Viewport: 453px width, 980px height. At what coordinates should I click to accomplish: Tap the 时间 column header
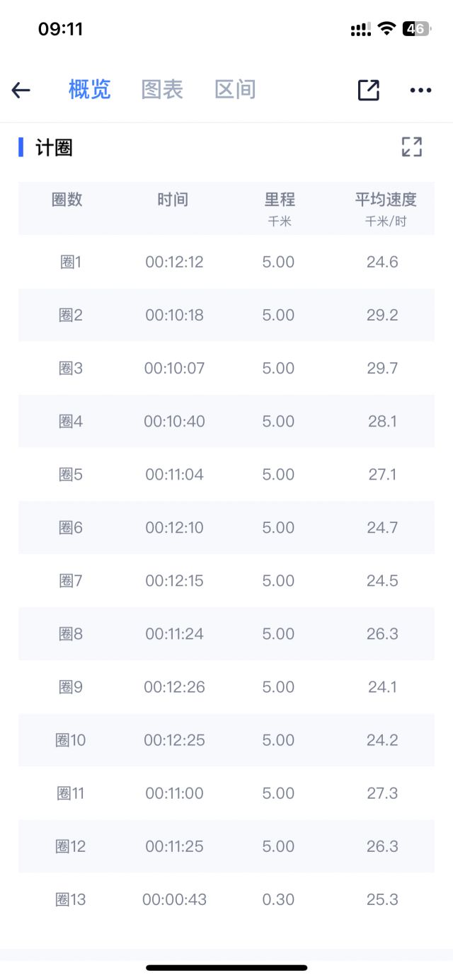[x=173, y=200]
